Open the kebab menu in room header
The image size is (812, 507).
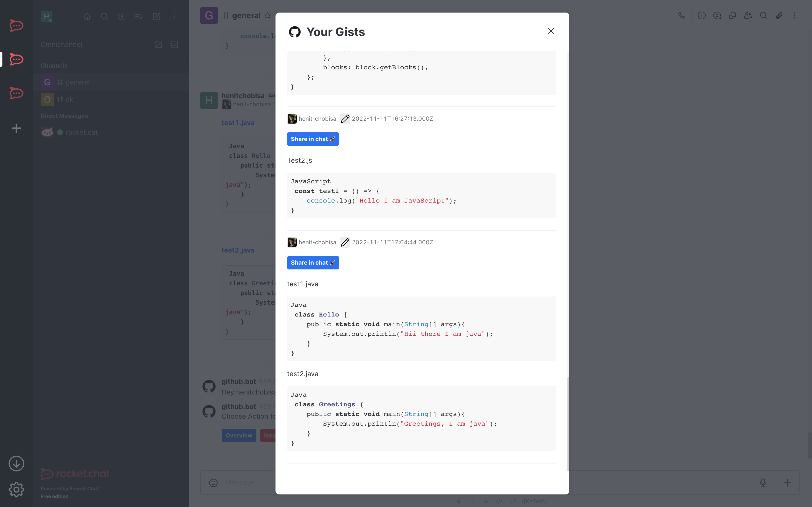pyautogui.click(x=794, y=15)
